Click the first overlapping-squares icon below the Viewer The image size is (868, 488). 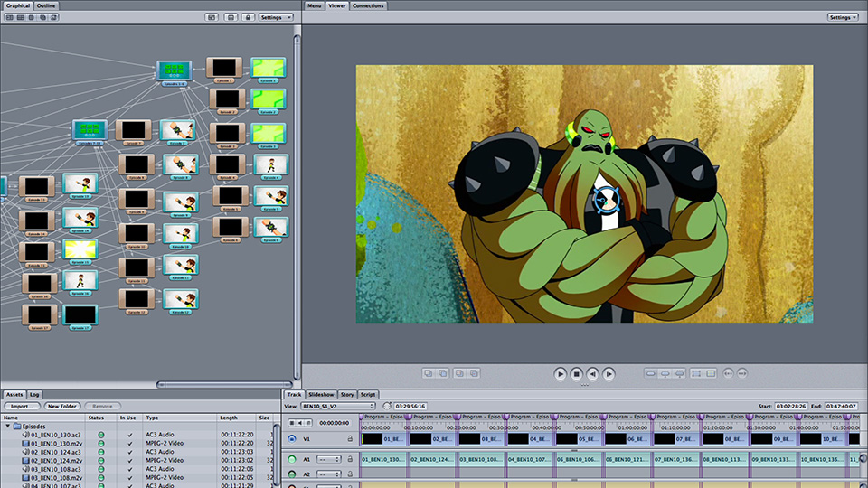pyautogui.click(x=428, y=373)
